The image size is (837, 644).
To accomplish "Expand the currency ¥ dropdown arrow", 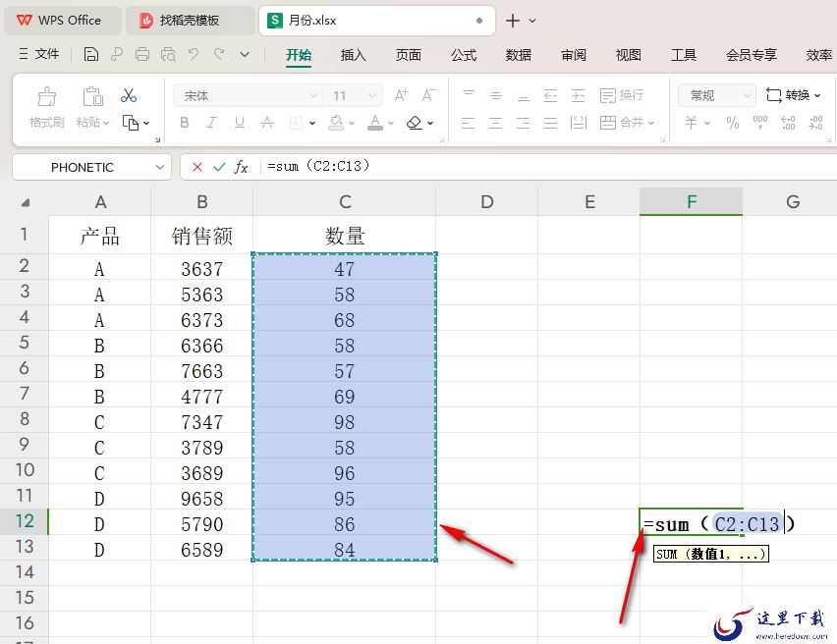I will (x=707, y=123).
